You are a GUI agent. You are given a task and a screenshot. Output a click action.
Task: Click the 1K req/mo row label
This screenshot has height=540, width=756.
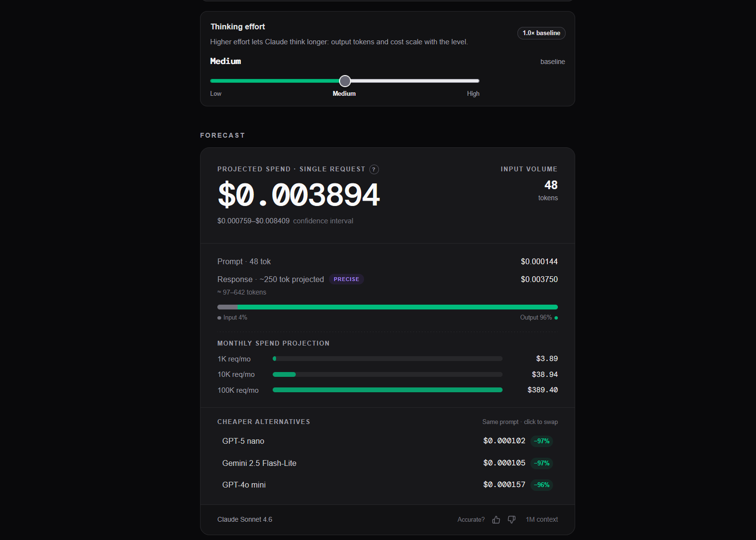[234, 359]
